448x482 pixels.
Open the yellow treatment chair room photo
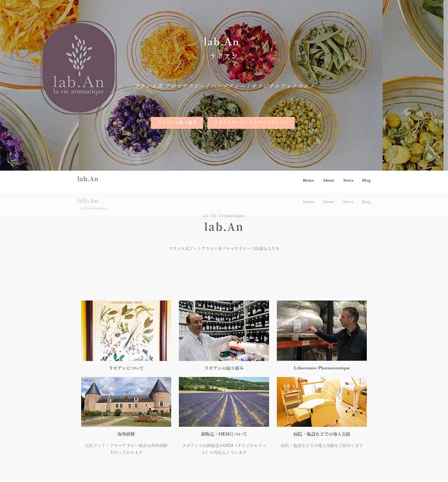[x=322, y=402]
